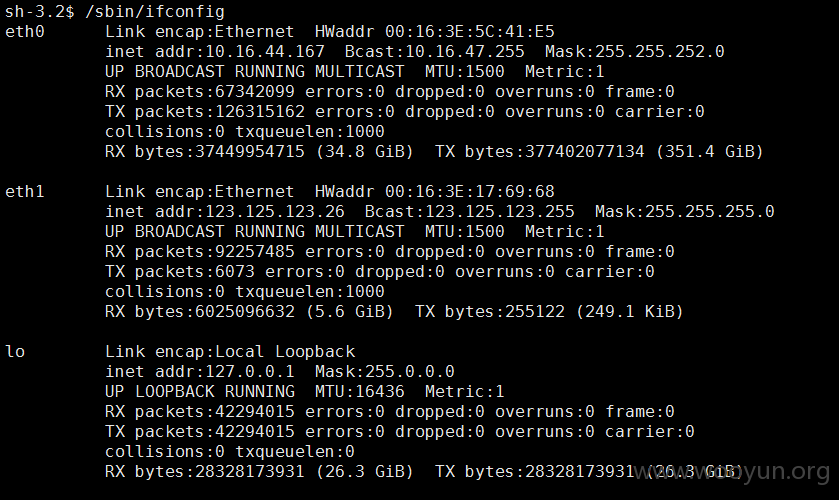The width and height of the screenshot is (839, 500).
Task: Click eth0 HWaddr 00:16:3E:5C:41:E5
Action: coord(434,32)
